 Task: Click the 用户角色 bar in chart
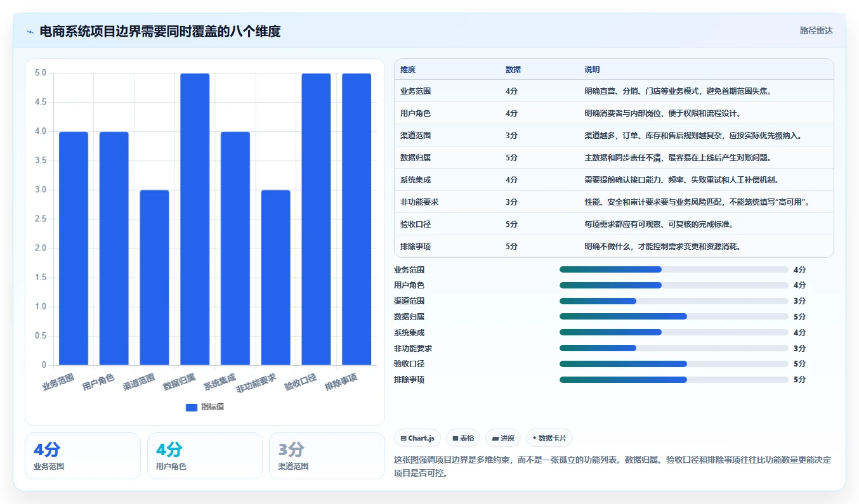click(114, 249)
